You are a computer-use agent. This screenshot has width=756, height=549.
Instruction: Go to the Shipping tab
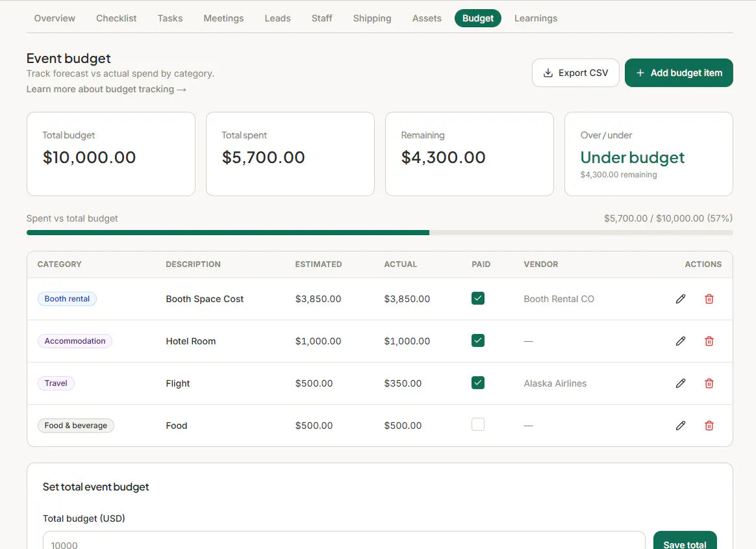(372, 18)
